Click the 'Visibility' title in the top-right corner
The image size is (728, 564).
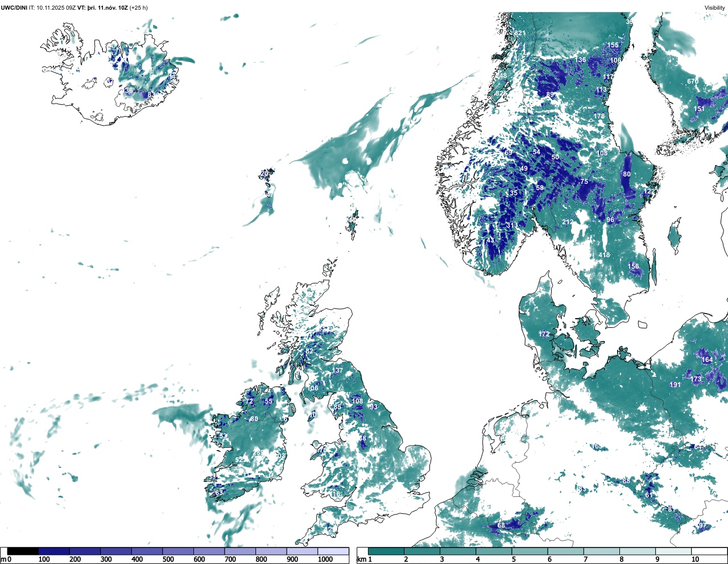click(x=715, y=7)
